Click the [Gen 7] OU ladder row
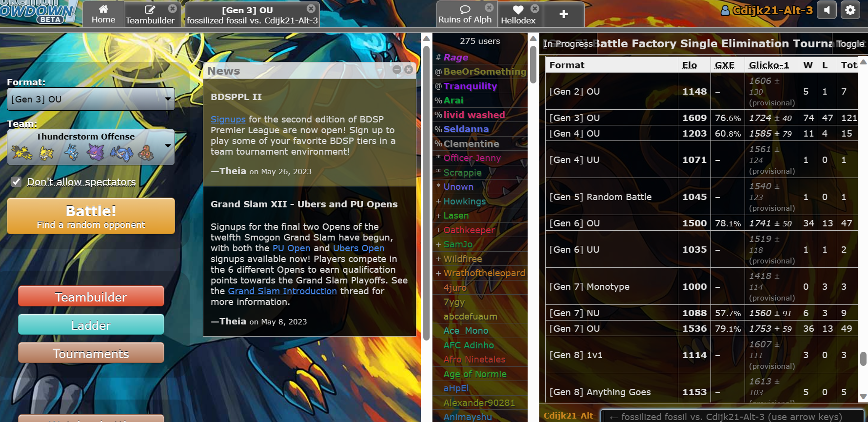Viewport: 868px width, 422px height. click(x=701, y=328)
